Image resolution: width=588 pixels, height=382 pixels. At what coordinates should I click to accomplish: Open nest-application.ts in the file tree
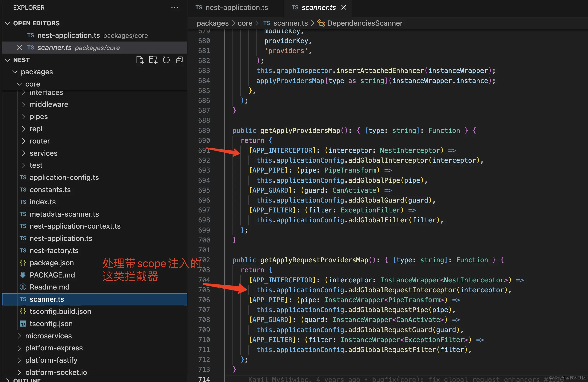coord(94,238)
